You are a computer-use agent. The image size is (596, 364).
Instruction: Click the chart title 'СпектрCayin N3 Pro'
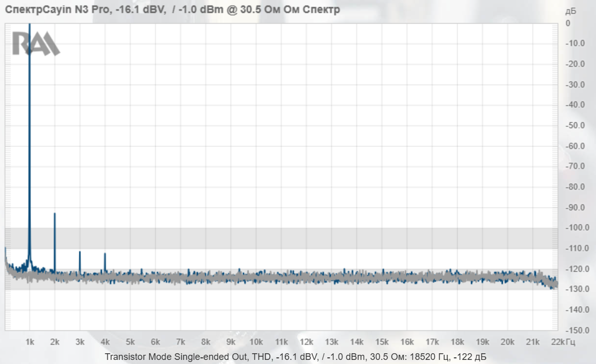point(57,10)
